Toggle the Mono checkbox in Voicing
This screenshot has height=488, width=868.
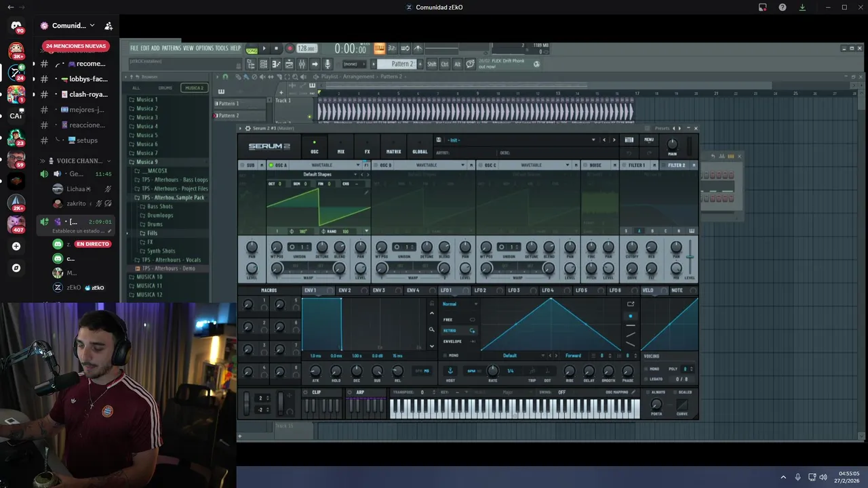click(x=646, y=369)
